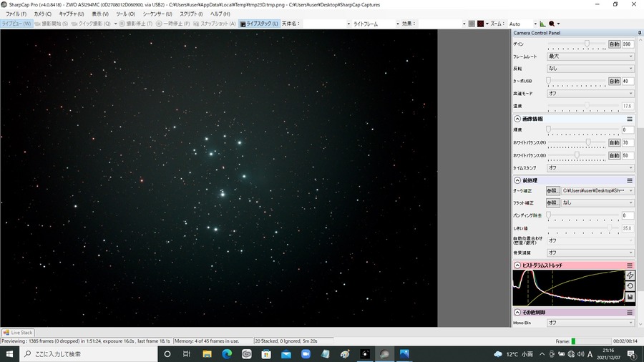Open the キャプチャ (U) menu
Screen dimensions: 644x362
72,14
